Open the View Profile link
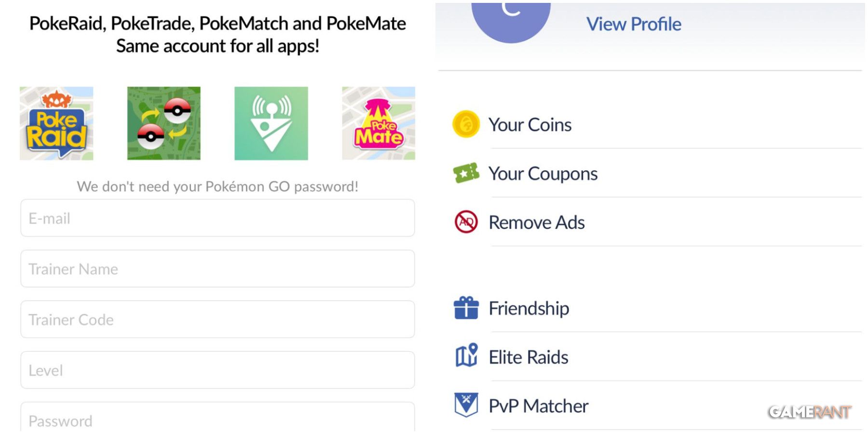Screen dimensions: 868x434 633,24
